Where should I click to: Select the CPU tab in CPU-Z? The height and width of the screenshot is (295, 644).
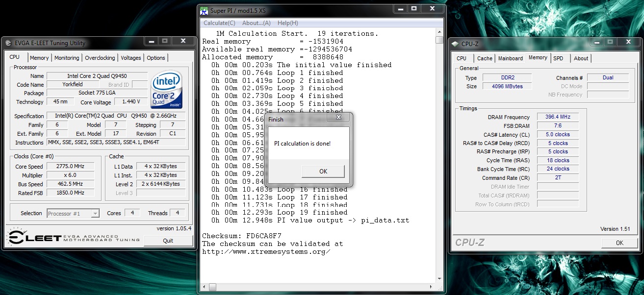click(x=462, y=58)
